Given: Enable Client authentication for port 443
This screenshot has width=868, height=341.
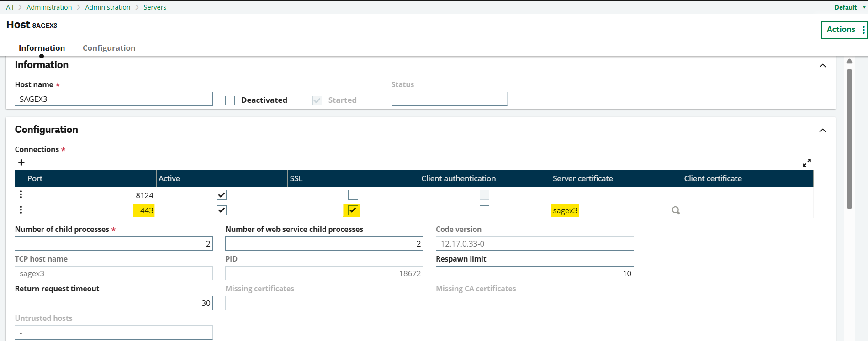Looking at the screenshot, I should tap(484, 210).
